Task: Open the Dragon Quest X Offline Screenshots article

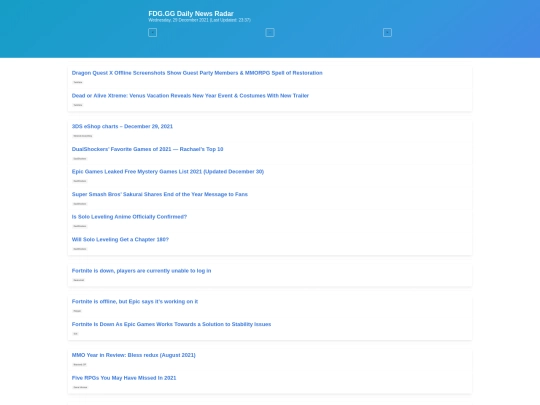Action: [197, 73]
